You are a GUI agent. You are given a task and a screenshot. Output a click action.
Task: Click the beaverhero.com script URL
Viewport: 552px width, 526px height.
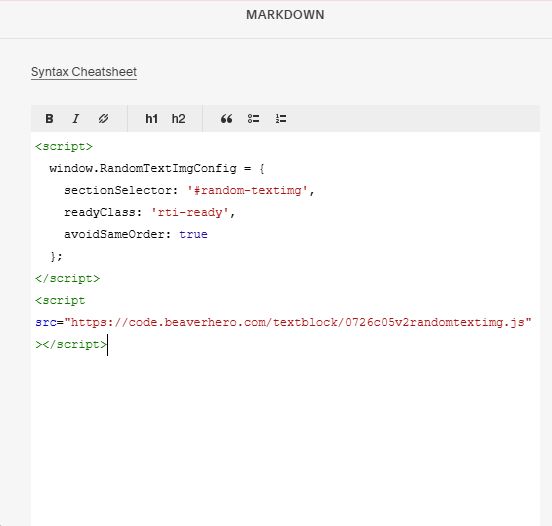[x=298, y=323]
